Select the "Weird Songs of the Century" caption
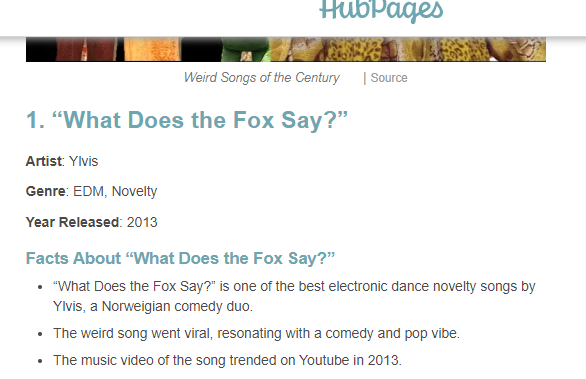 (x=261, y=78)
